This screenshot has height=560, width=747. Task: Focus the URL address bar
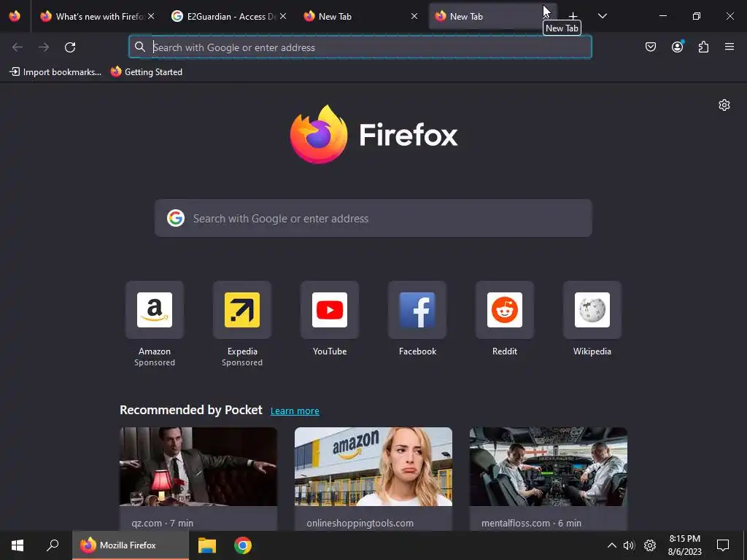tap(360, 47)
